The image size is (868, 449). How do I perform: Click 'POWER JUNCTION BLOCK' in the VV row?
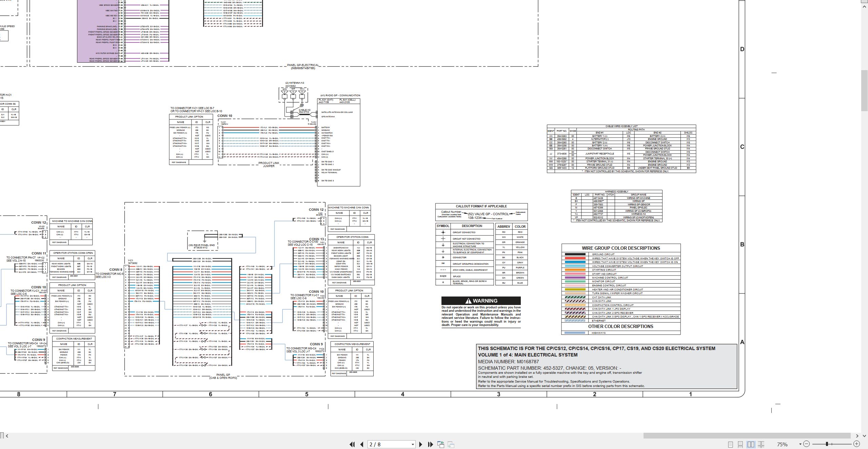point(599,158)
